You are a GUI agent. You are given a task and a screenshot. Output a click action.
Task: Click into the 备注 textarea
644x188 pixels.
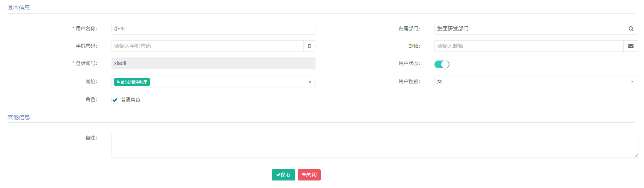(374, 145)
